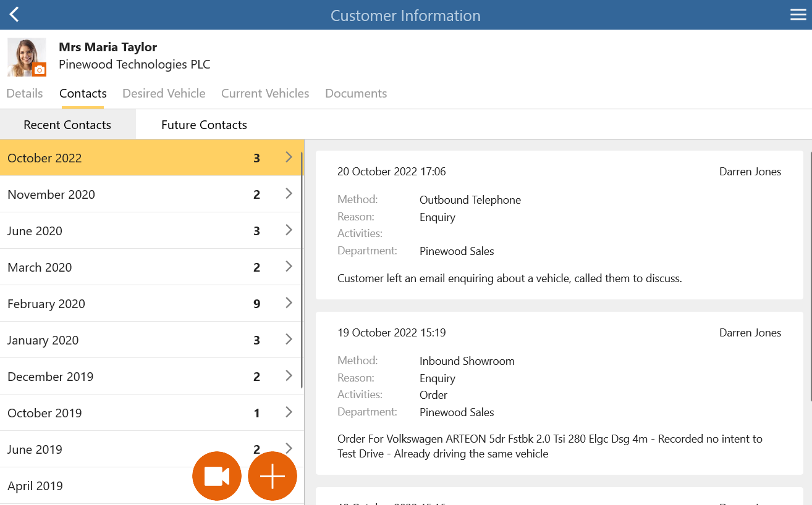Open the Current Vehicles tab

click(265, 93)
